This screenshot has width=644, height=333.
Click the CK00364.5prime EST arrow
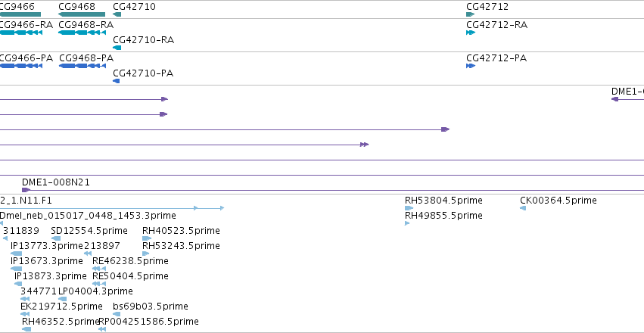click(523, 208)
